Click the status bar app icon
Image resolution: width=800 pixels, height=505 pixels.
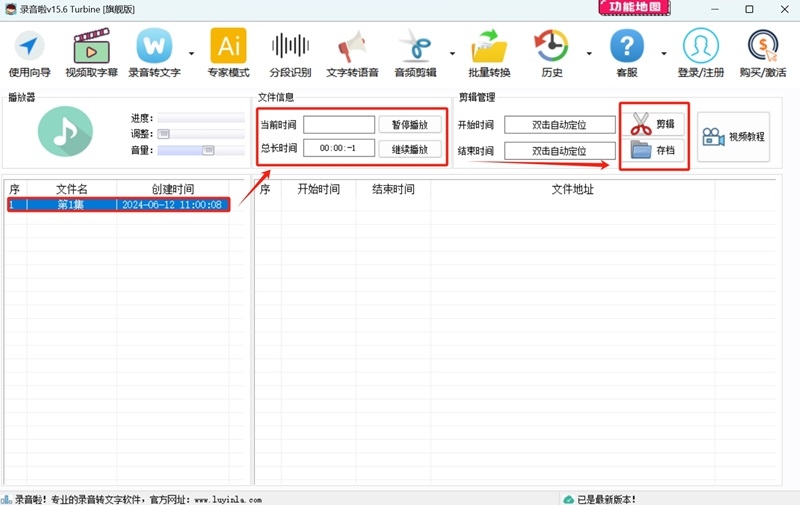pos(7,499)
